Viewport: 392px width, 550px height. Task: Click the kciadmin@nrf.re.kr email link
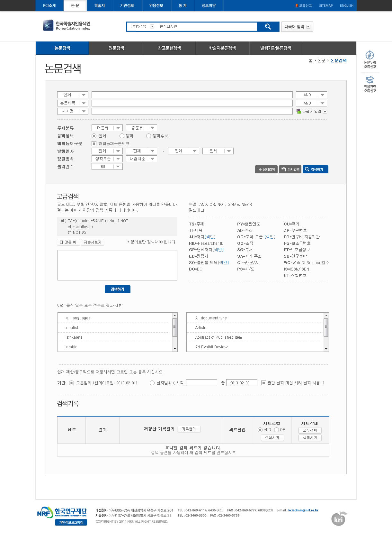[303, 510]
